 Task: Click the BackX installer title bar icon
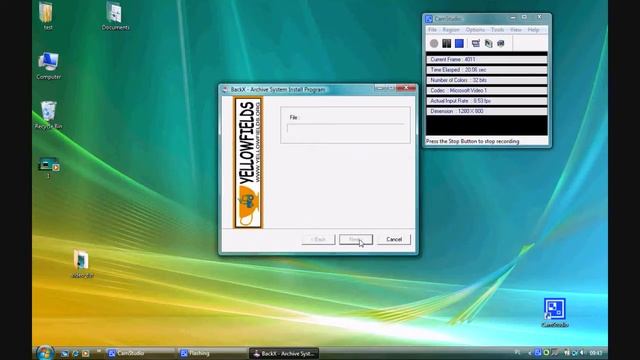pyautogui.click(x=225, y=89)
